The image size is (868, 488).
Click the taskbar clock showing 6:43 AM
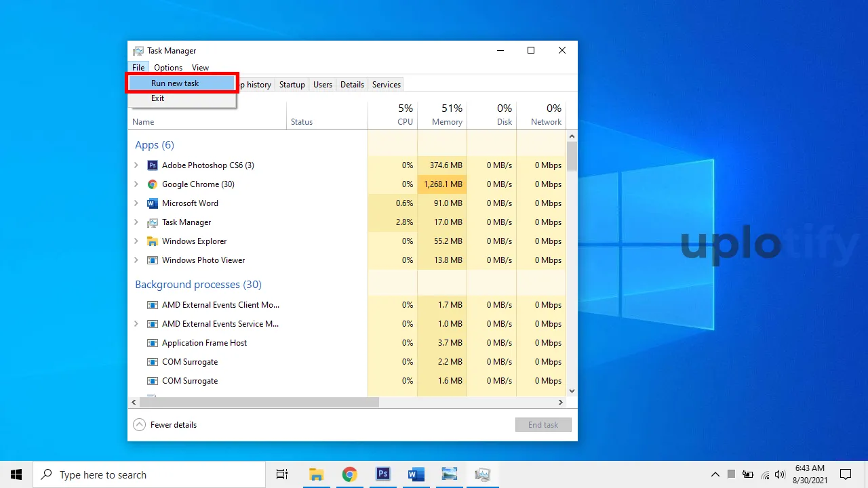pyautogui.click(x=810, y=474)
